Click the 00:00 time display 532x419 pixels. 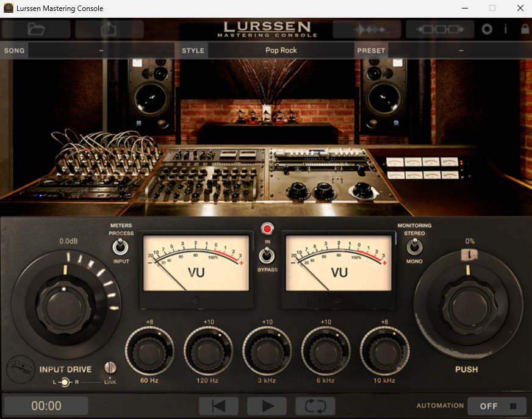click(x=46, y=406)
